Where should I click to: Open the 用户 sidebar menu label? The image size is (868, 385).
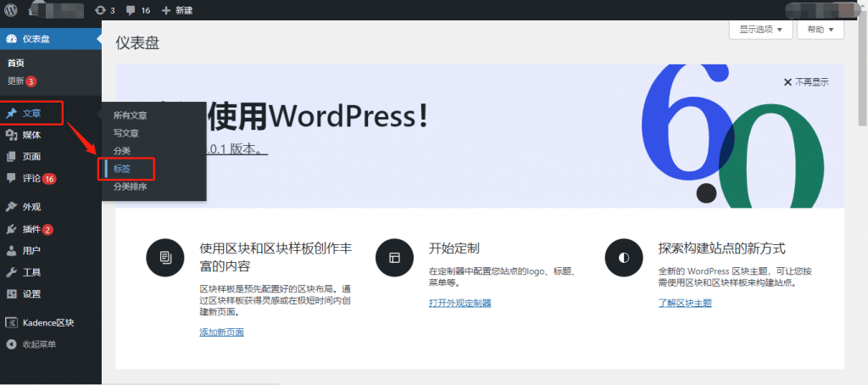pos(31,250)
